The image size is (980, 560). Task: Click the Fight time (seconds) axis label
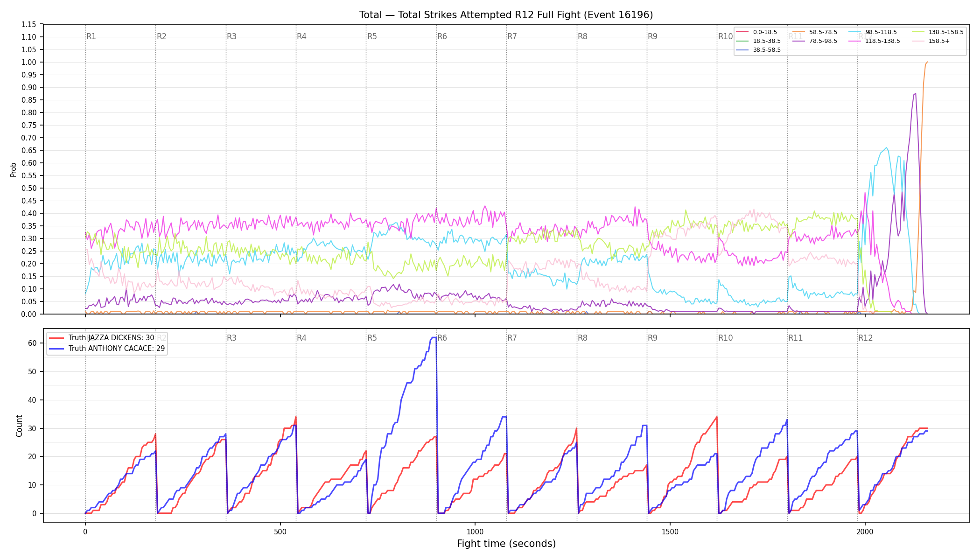[506, 544]
